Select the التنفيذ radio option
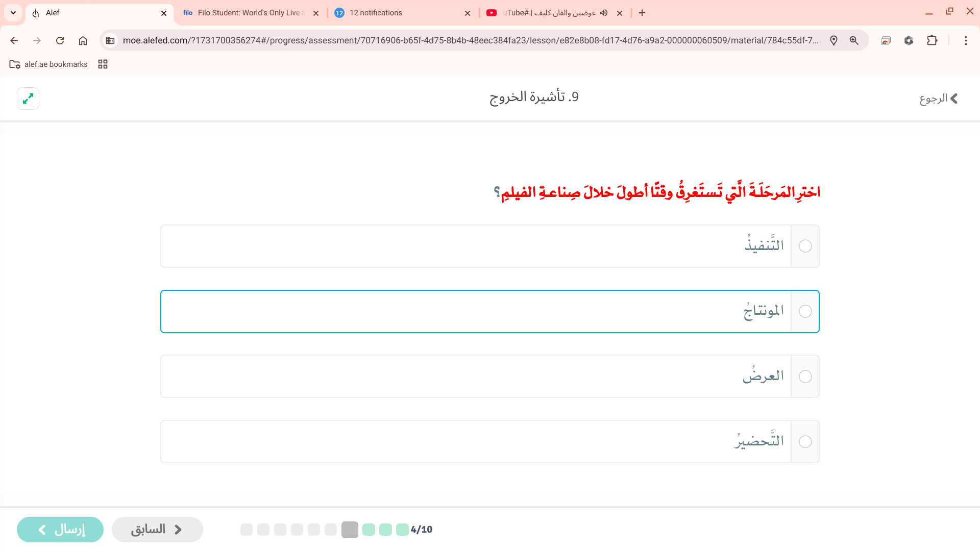This screenshot has width=980, height=551. point(805,246)
